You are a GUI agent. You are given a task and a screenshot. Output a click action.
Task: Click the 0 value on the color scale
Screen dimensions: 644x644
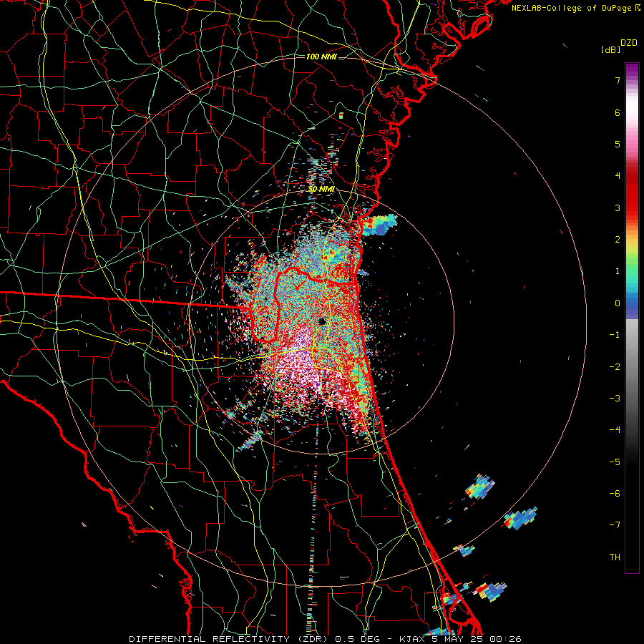pos(618,303)
